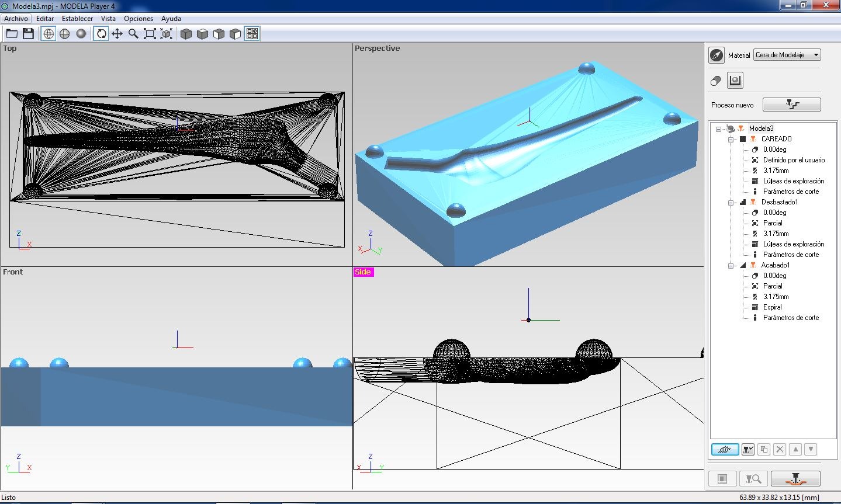Click the model dimensions in status bar
This screenshot has width=841, height=504.
[x=779, y=498]
